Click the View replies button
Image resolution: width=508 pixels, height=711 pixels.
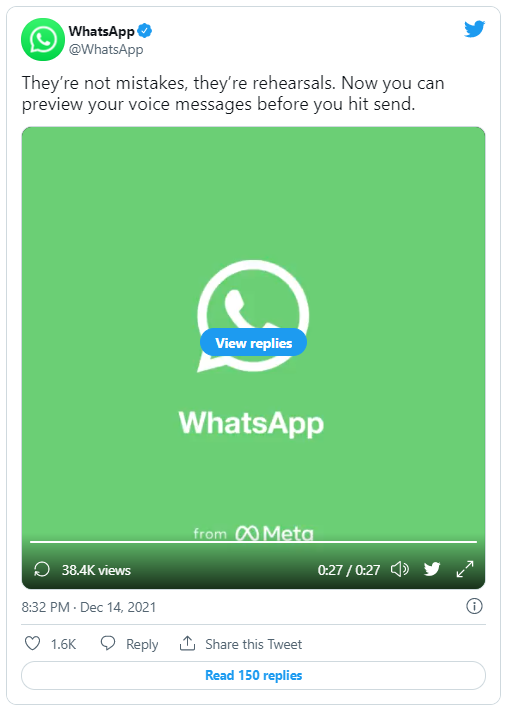coord(254,343)
